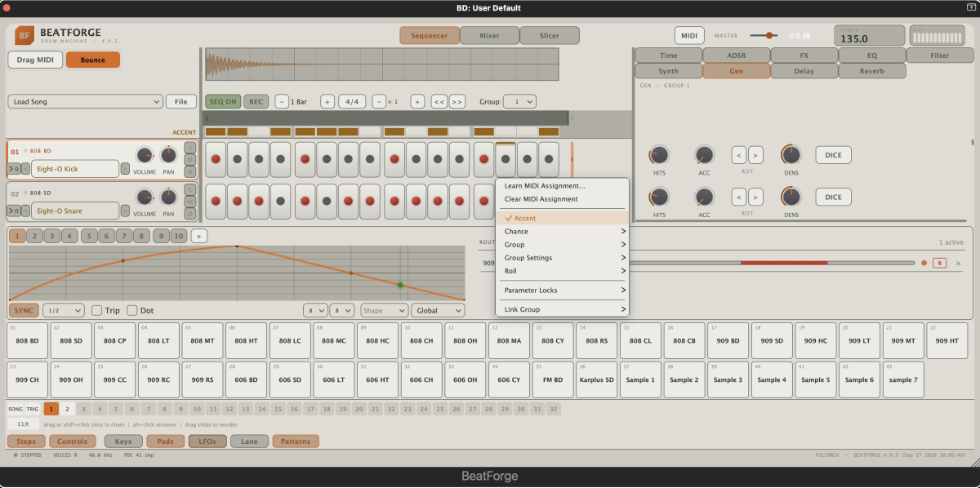The height and width of the screenshot is (488, 980).
Task: Click the 808 SD track >0 button
Action: pos(14,211)
